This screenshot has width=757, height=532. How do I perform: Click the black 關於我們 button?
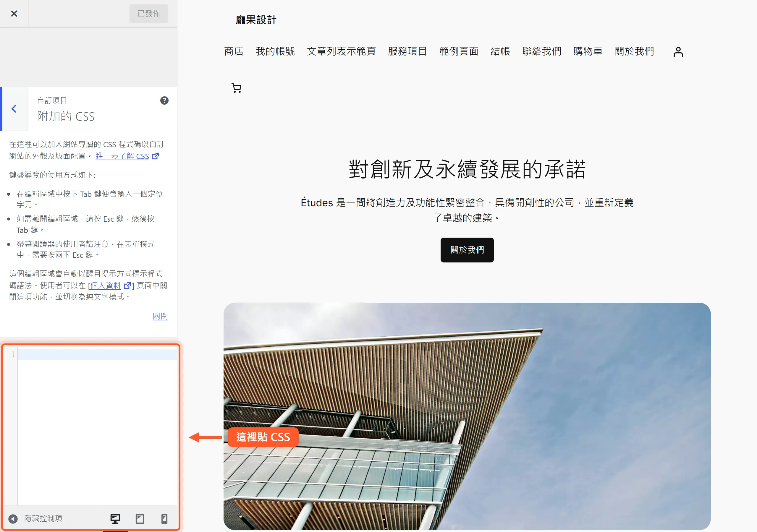467,250
